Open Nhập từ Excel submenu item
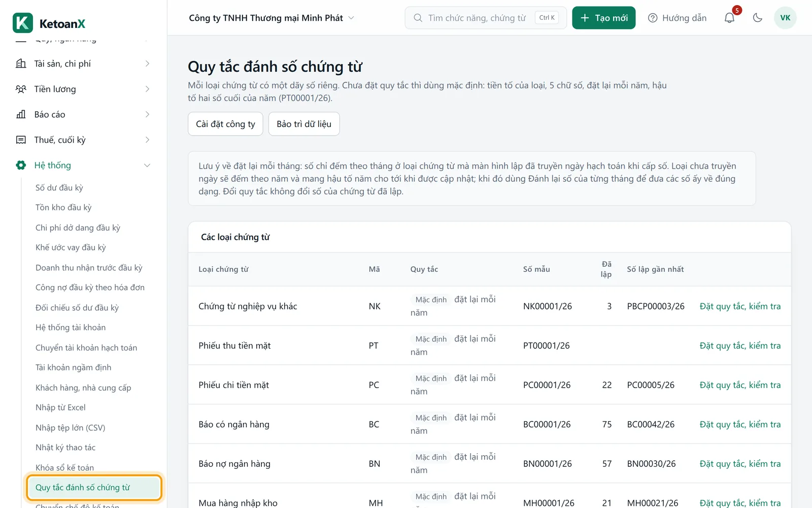 tap(60, 407)
